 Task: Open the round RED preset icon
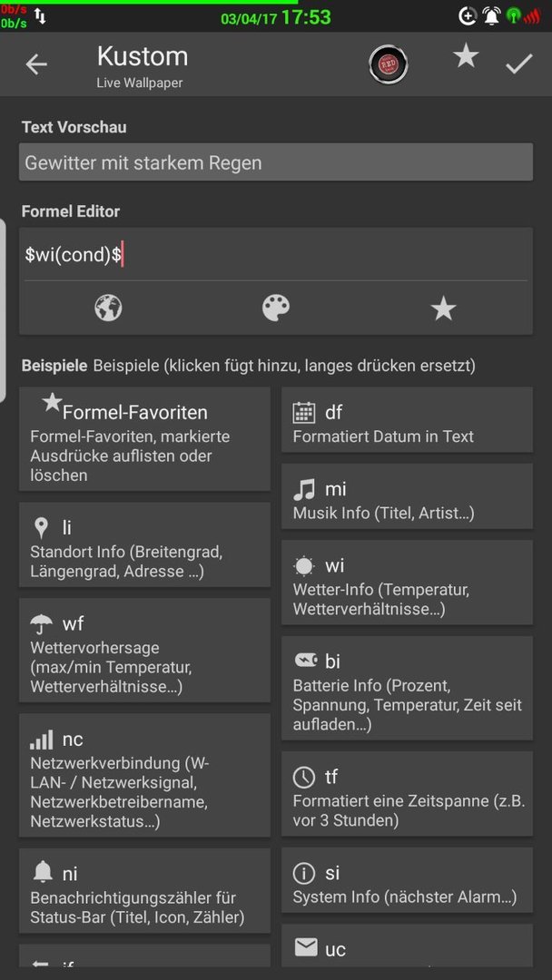point(384,64)
